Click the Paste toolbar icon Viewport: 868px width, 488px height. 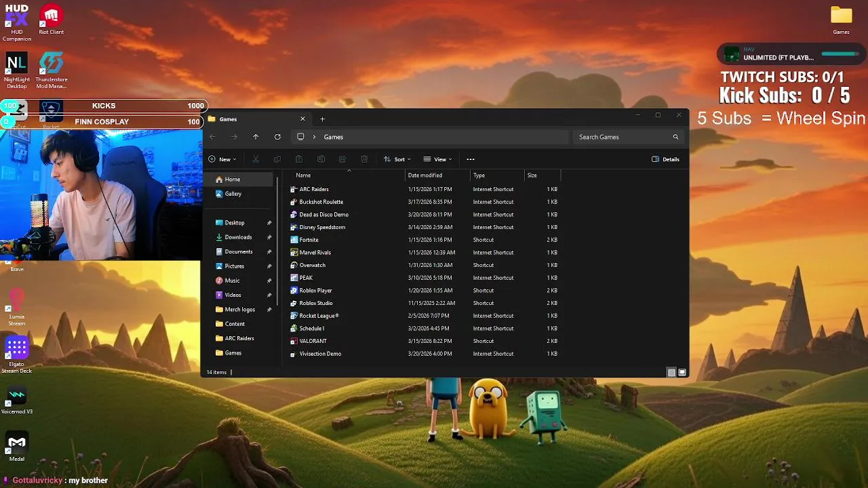click(x=299, y=159)
